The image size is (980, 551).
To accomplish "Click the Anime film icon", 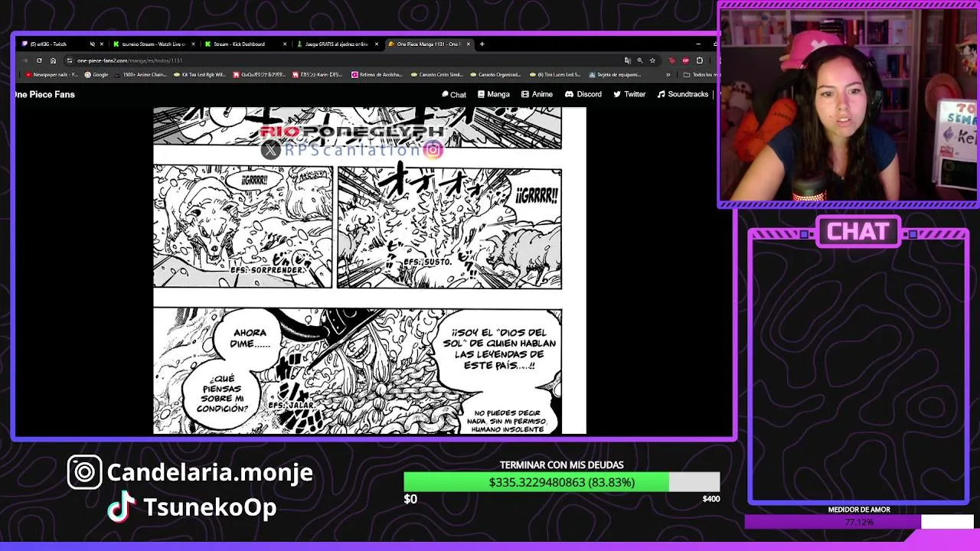I will click(x=525, y=94).
